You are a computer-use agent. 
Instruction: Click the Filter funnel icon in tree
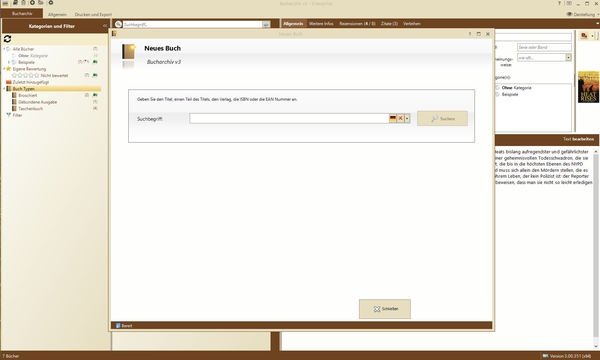pos(8,115)
